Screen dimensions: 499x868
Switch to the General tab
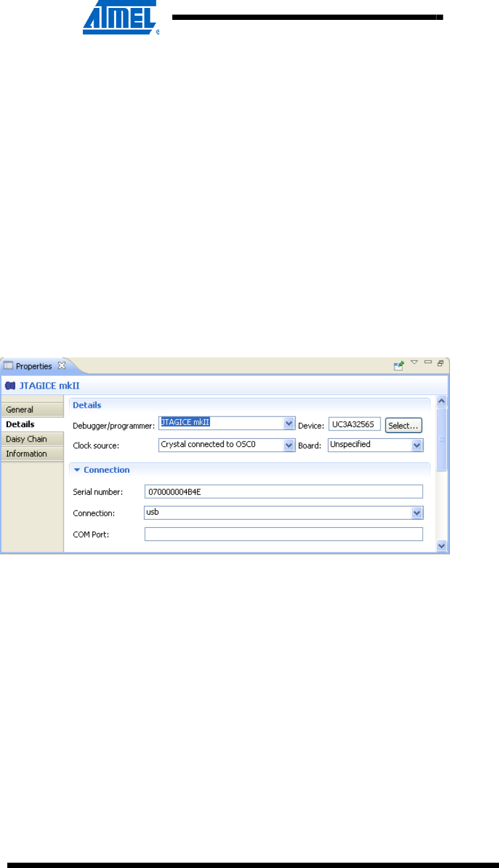coord(32,410)
